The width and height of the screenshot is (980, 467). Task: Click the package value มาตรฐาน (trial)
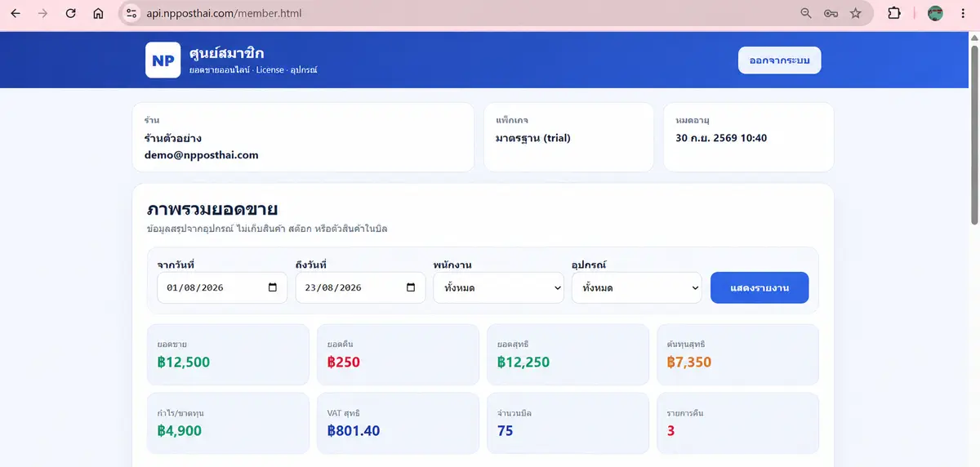532,138
